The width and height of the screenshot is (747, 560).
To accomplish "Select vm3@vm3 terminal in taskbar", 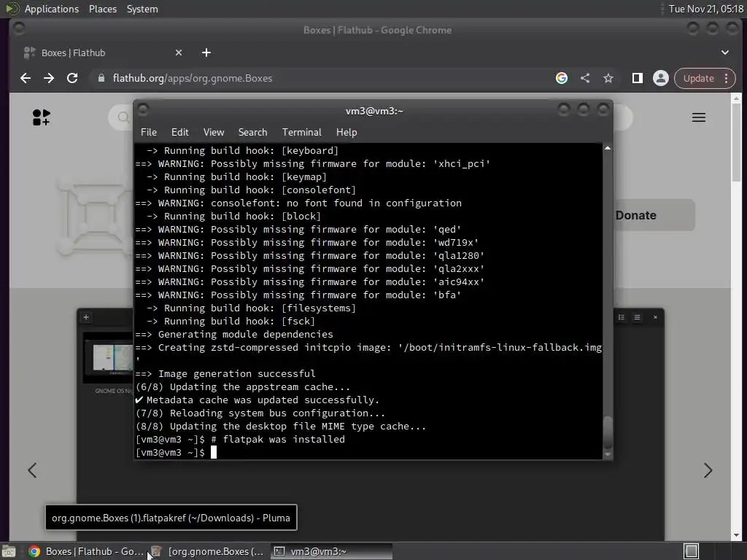I will (332, 551).
